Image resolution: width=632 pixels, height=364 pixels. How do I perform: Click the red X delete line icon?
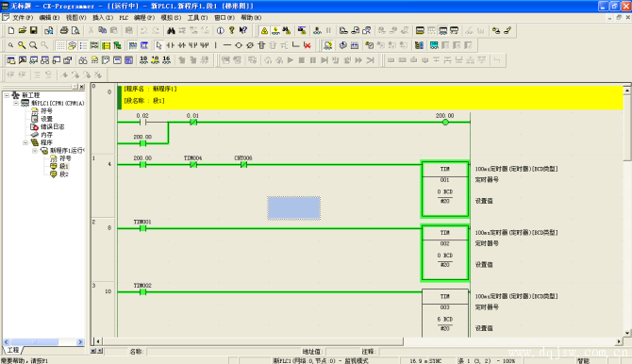308,45
